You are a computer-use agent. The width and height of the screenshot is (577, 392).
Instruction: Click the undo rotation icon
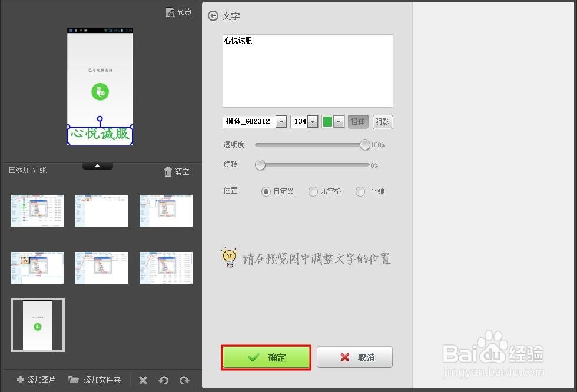tap(164, 380)
